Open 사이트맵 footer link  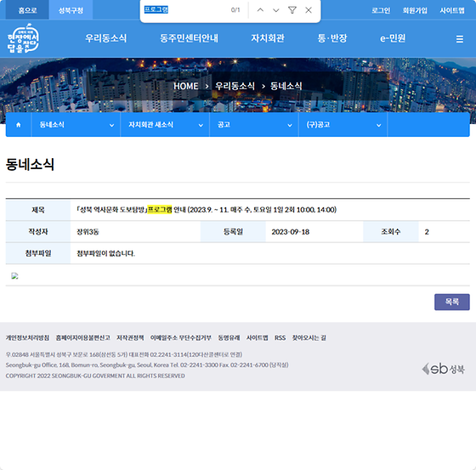point(257,337)
